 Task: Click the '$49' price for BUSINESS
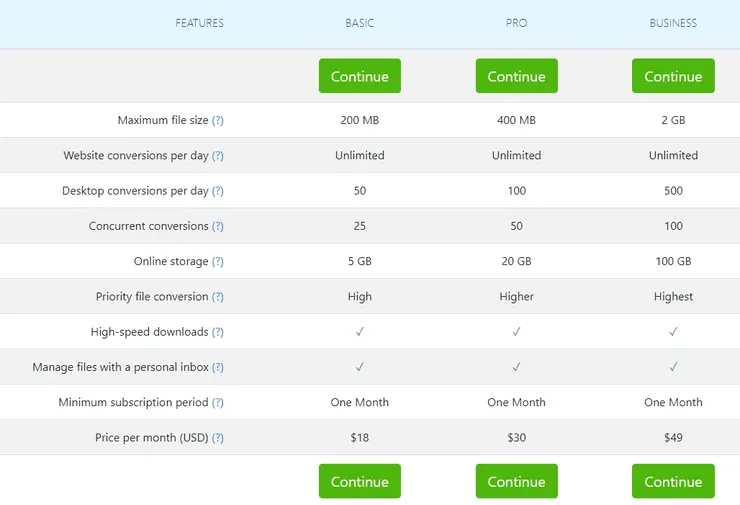(x=673, y=438)
